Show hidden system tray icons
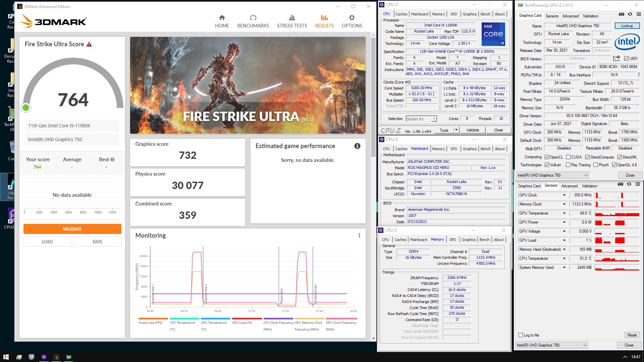The width and height of the screenshot is (644, 362). pos(625,357)
